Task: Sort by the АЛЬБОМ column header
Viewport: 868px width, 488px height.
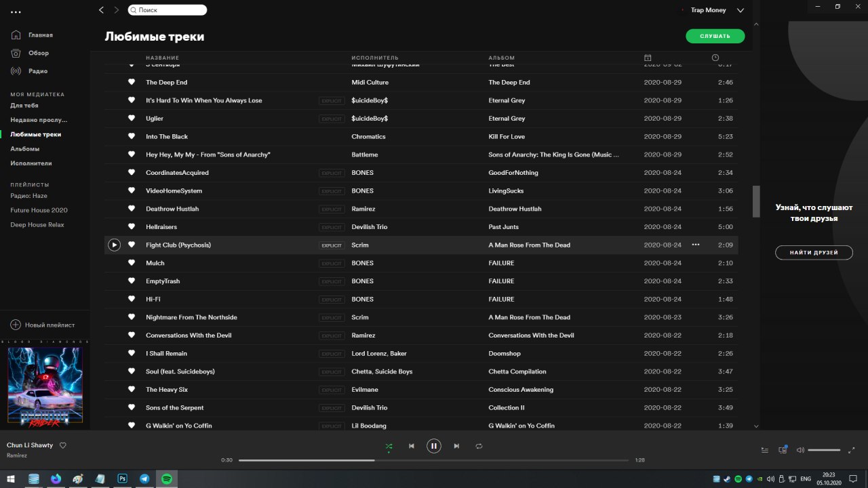Action: (x=502, y=58)
